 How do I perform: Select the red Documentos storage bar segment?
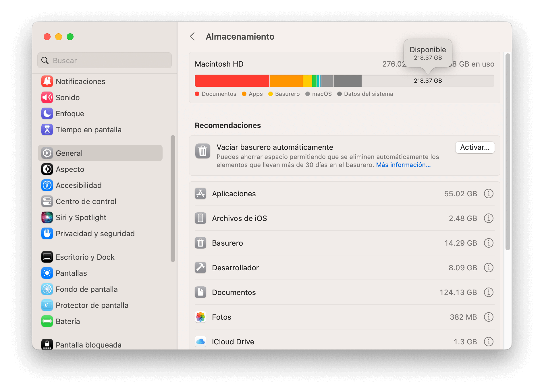tap(232, 81)
